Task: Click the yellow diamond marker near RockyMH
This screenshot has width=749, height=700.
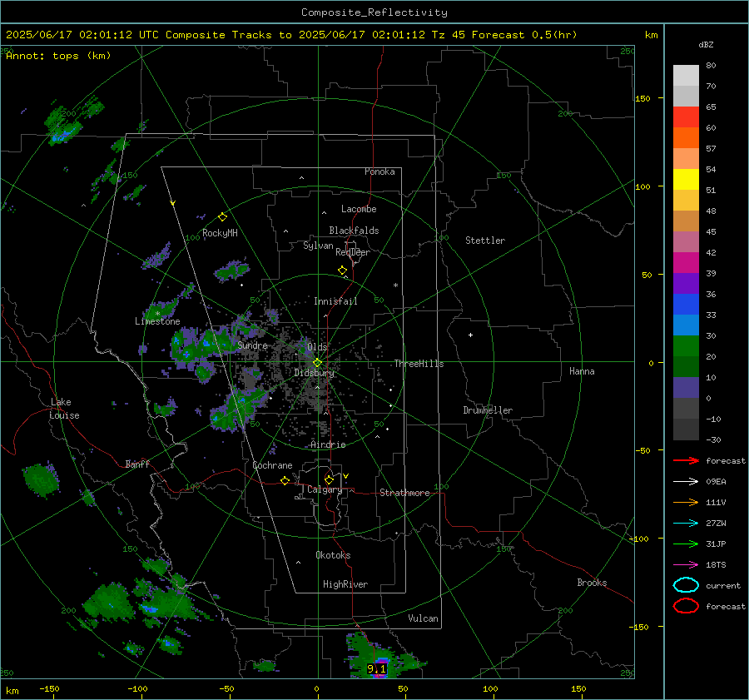Action: [222, 217]
